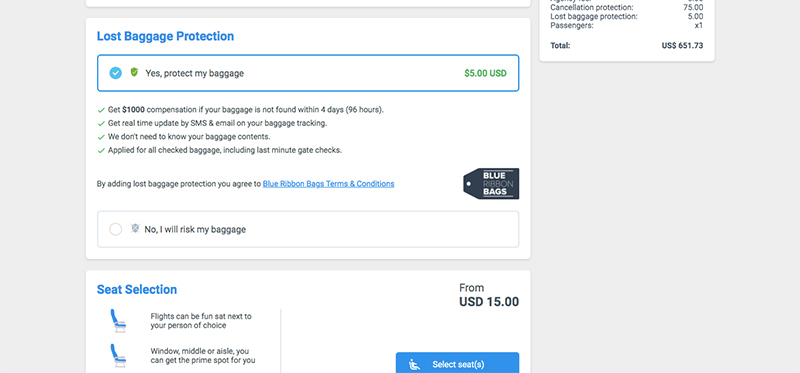Click the green checkmark beside $1000 compensation
The height and width of the screenshot is (373, 800).
point(101,110)
